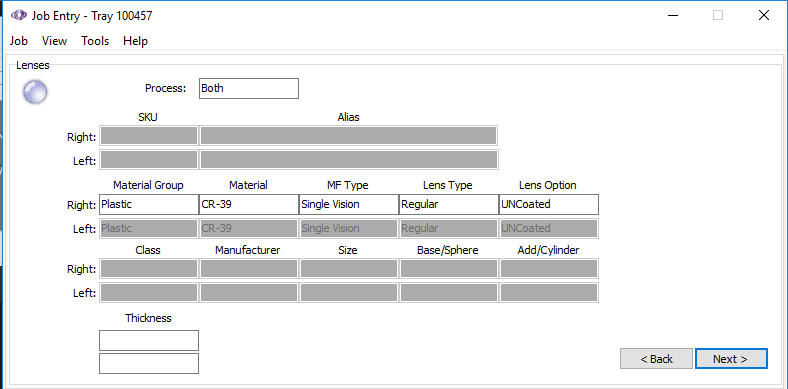Screen dimensions: 788x389
Task: Open the Right Material field showing CR-39
Action: coord(249,205)
